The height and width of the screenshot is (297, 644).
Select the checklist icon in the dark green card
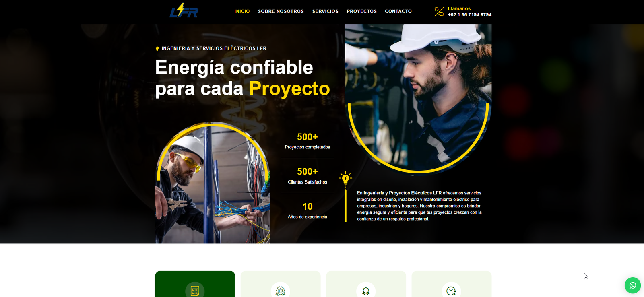tap(195, 290)
